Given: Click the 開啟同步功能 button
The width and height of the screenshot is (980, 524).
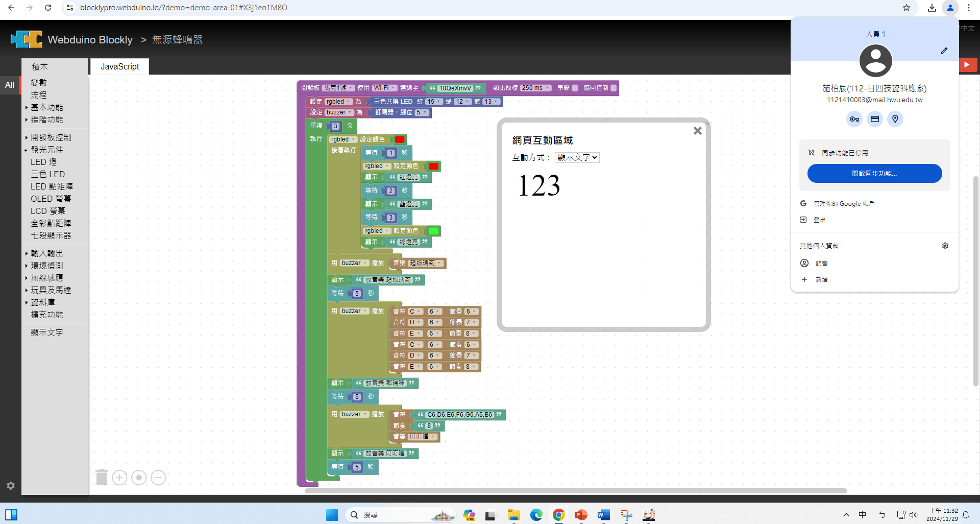Looking at the screenshot, I should pos(874,174).
